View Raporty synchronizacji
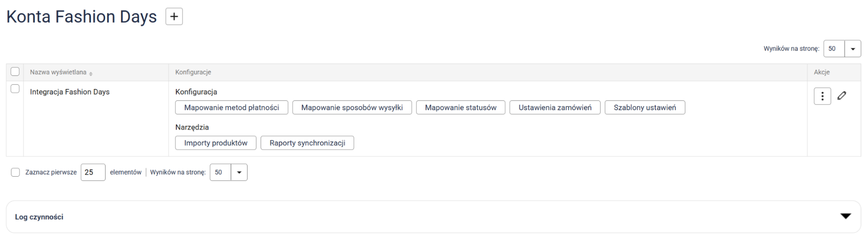Image resolution: width=868 pixels, height=240 pixels. [x=307, y=143]
